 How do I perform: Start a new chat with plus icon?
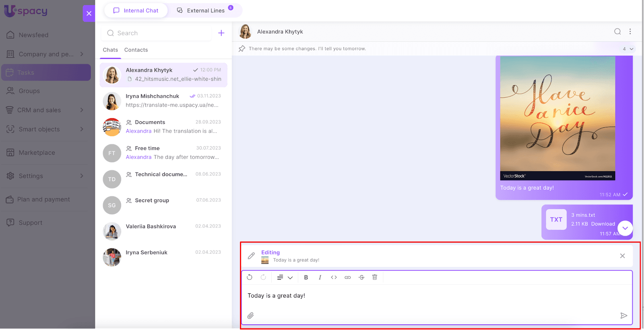pyautogui.click(x=221, y=33)
